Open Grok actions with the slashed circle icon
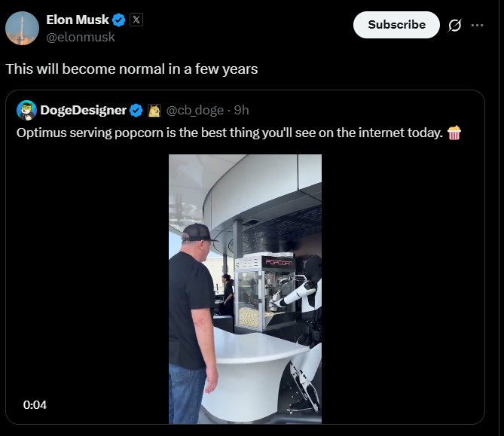Viewport: 504px width, 436px height. point(454,25)
